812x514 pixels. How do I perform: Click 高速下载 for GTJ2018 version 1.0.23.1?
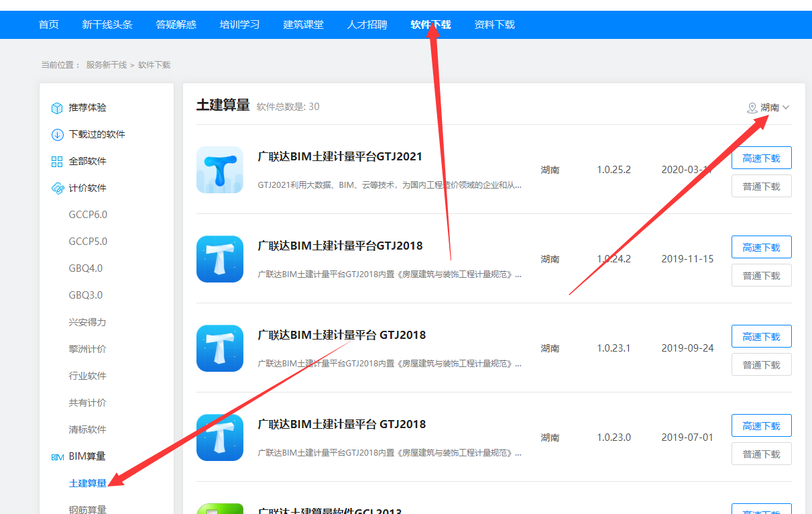point(762,336)
